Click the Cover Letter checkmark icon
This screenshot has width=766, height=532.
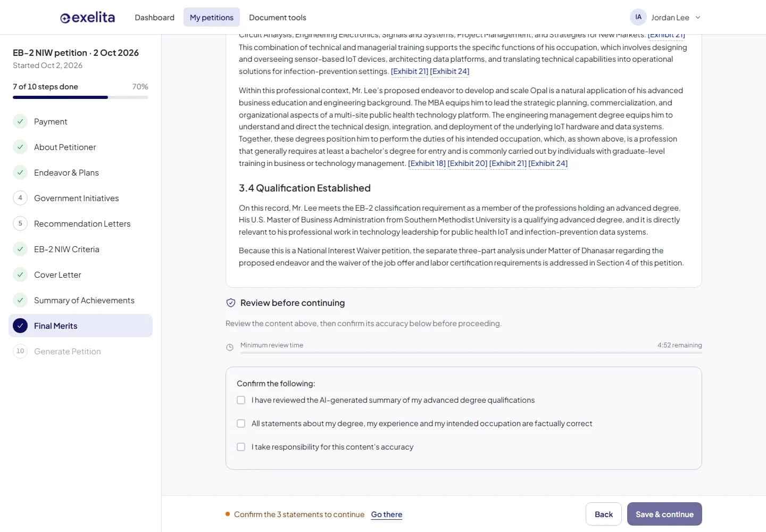[x=20, y=275]
